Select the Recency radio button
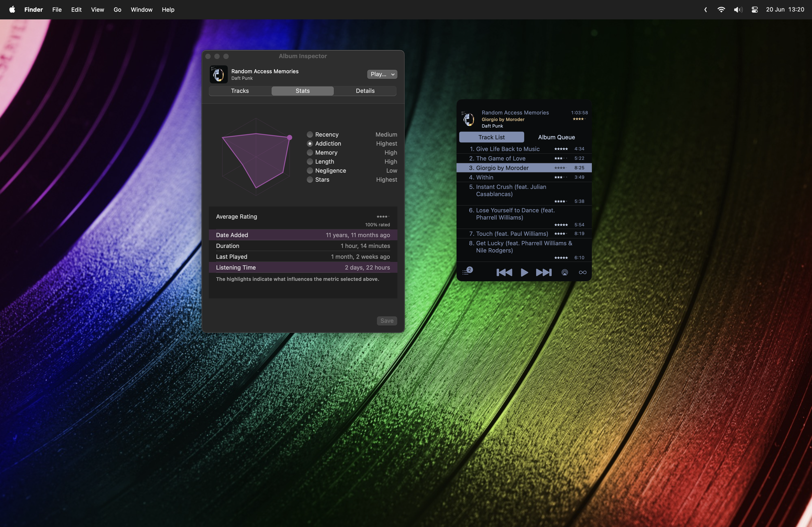This screenshot has height=527, width=812. [310, 134]
